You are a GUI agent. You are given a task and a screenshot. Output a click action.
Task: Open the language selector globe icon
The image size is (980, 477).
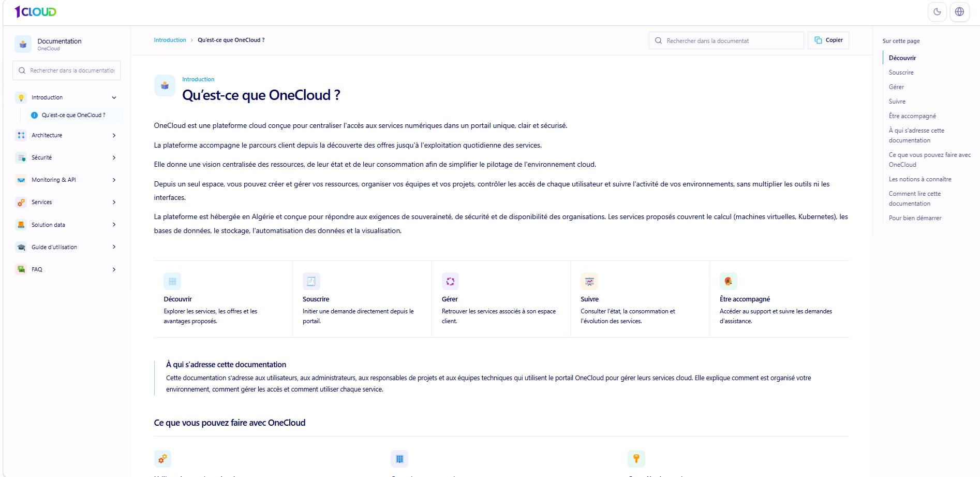pos(959,12)
